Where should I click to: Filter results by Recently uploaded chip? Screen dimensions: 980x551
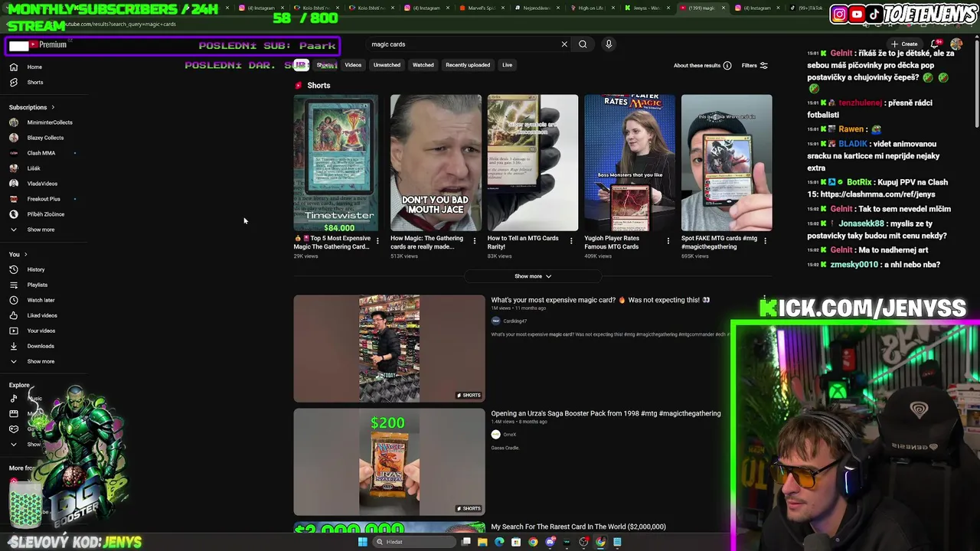(468, 65)
